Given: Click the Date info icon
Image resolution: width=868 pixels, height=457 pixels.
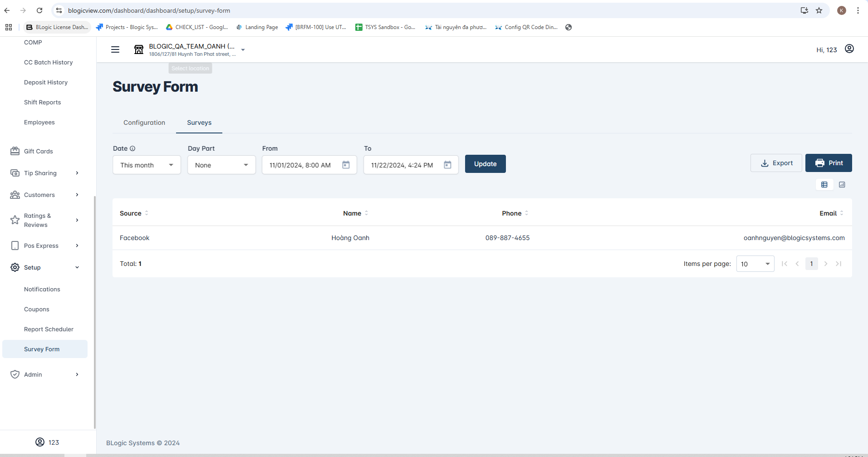Looking at the screenshot, I should [132, 148].
